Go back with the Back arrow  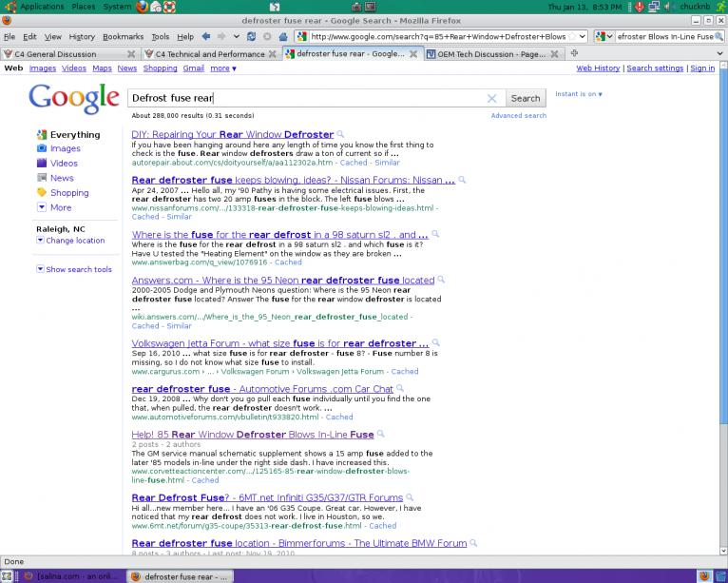tap(206, 36)
